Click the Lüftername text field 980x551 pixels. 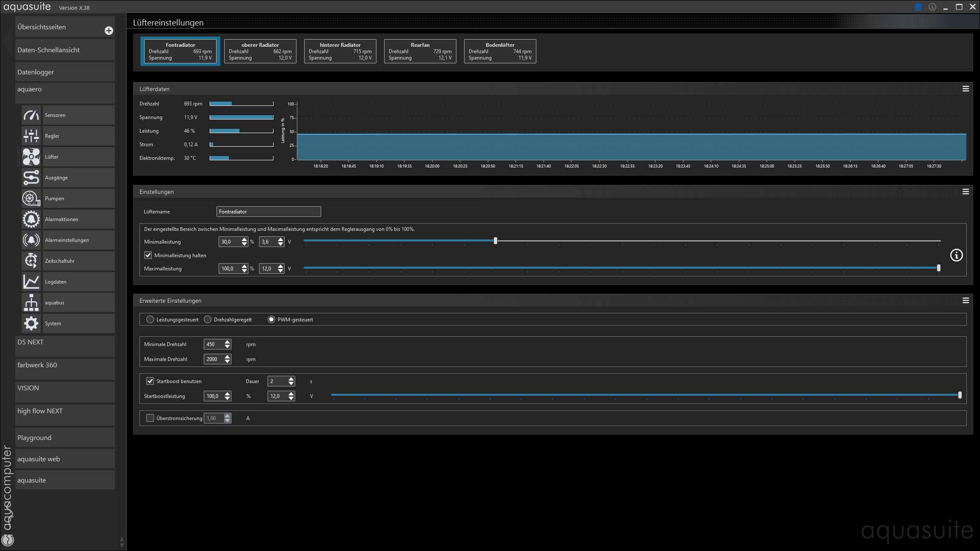point(268,211)
